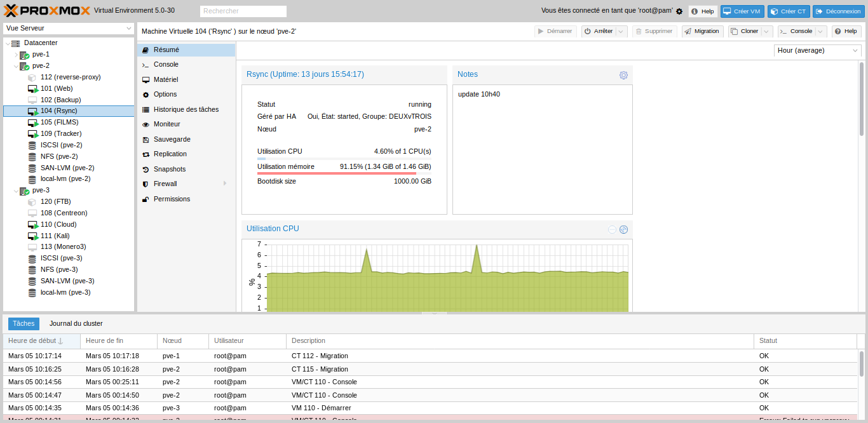Screen dimensions: 868x423
Task: Click the Arrêter shutdown button
Action: pos(598,31)
